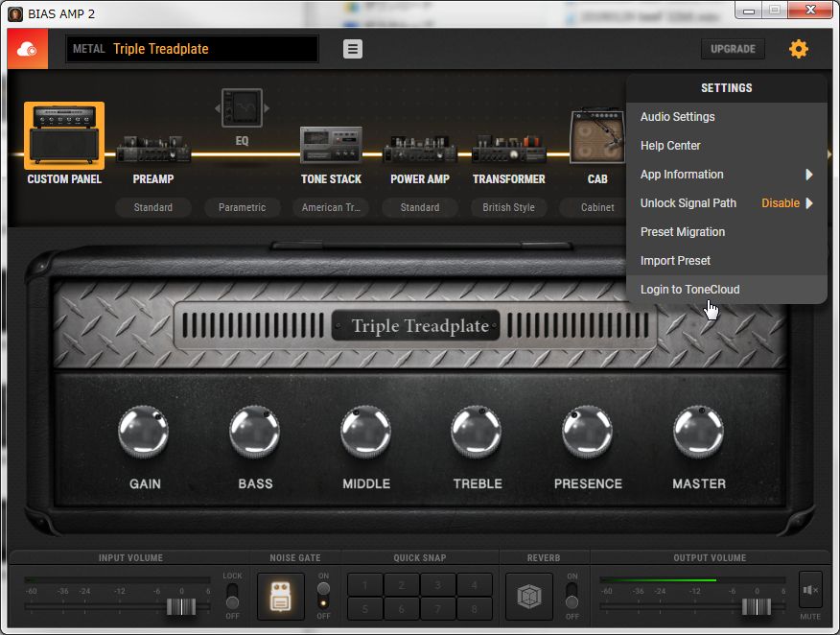Open the Preamp Standard type selector

coord(153,207)
